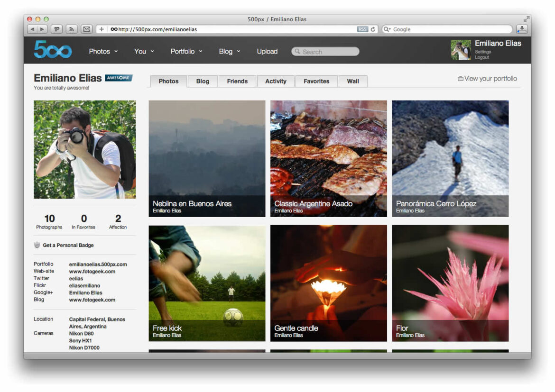Viewport: 555px width, 392px height.
Task: Click the RSS badge in address bar
Action: 362,29
